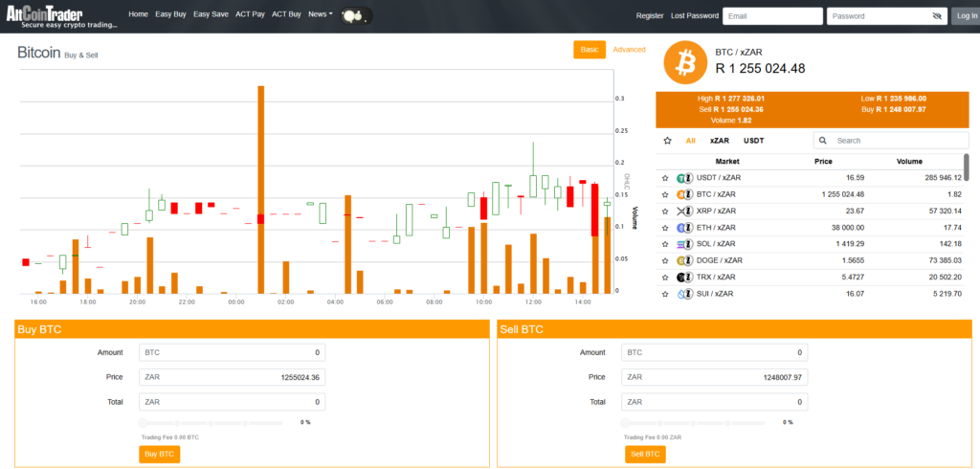Click the Register link
The image size is (980, 469).
tap(650, 16)
